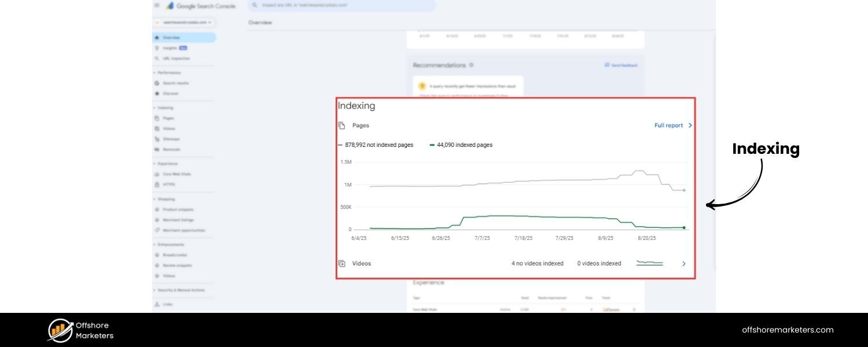Toggle the 44,090 indexed pages series
The height and width of the screenshot is (347, 868).
pos(461,145)
